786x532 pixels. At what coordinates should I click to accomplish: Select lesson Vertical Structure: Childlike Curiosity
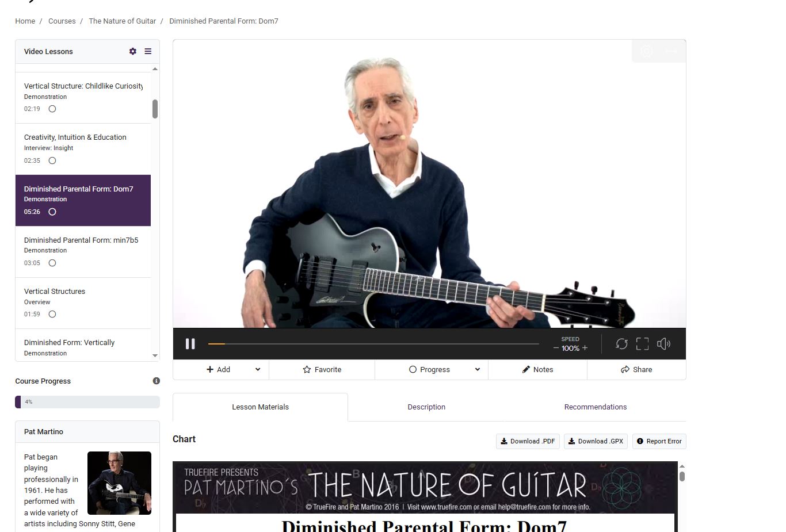(x=83, y=97)
